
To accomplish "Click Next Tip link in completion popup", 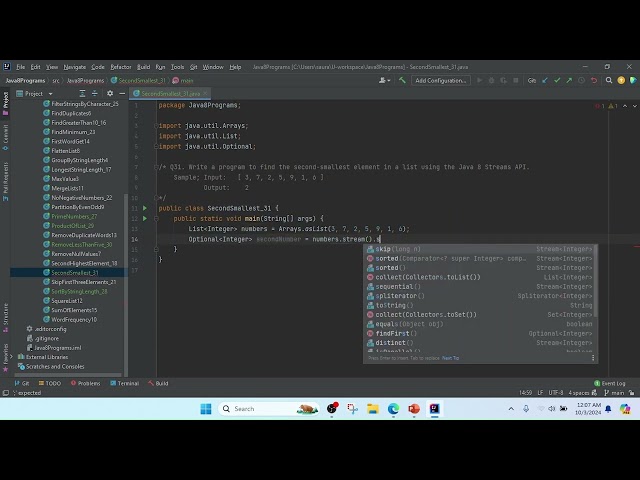I will (450, 358).
